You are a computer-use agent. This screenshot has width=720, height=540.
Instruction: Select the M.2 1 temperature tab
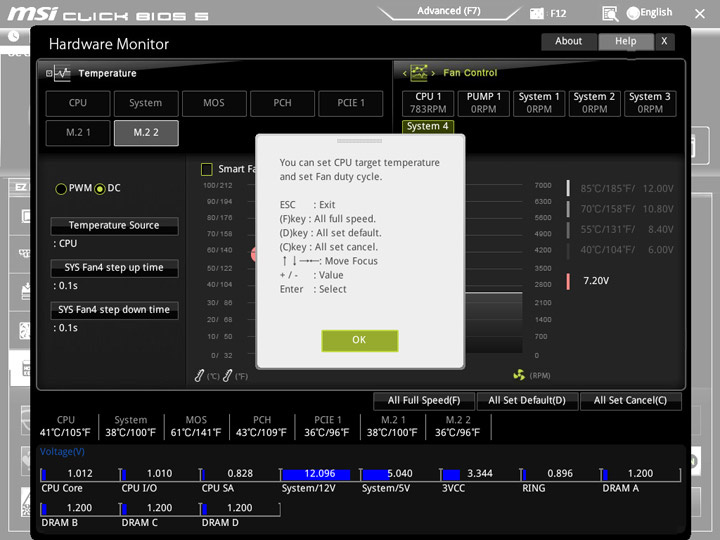(78, 133)
